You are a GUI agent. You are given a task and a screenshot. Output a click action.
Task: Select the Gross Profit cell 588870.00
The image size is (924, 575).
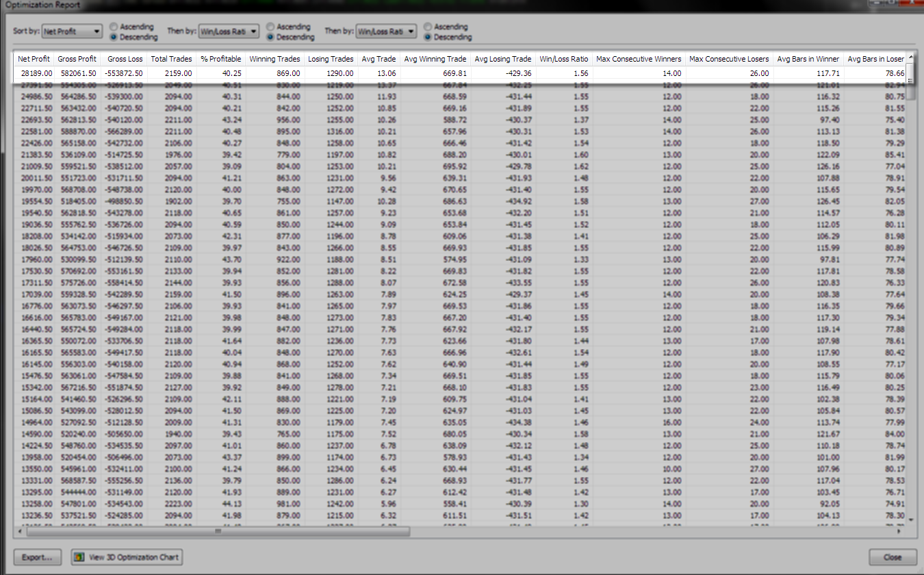77,131
